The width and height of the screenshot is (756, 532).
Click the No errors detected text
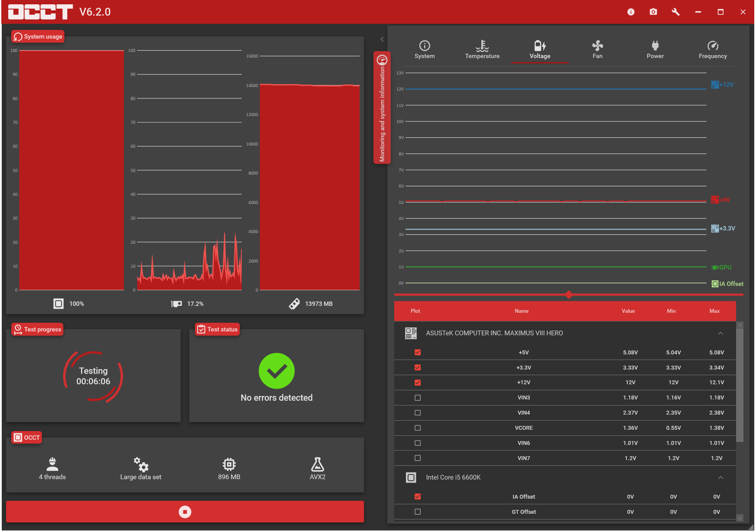[276, 398]
